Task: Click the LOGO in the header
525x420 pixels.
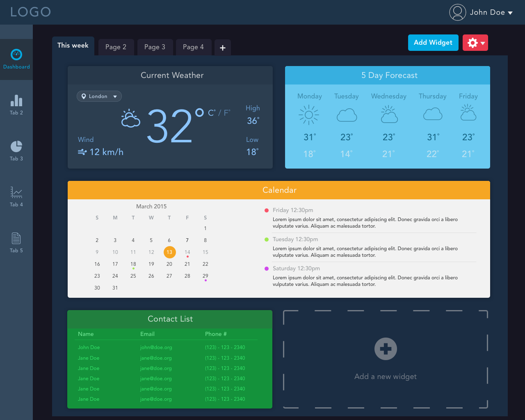Action: tap(30, 12)
